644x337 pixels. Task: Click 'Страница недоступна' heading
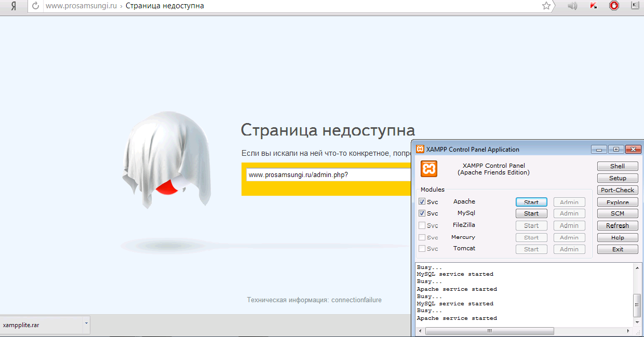click(328, 130)
